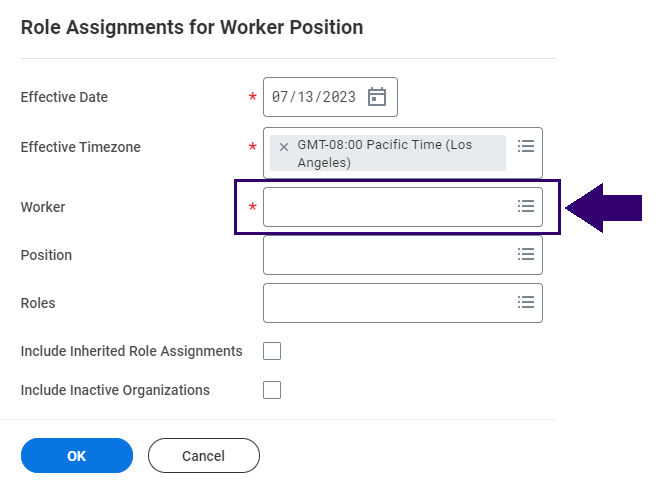Image resolution: width=661 pixels, height=485 pixels.
Task: Confirm with the OK button
Action: tap(77, 455)
